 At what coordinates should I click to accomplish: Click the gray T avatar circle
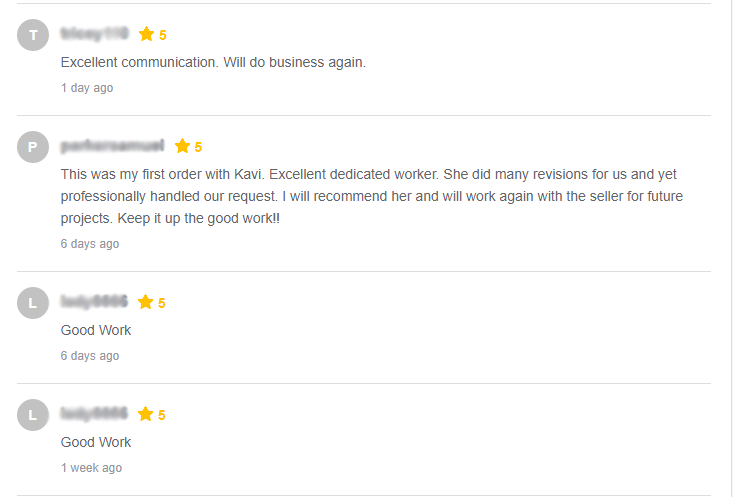[33, 35]
